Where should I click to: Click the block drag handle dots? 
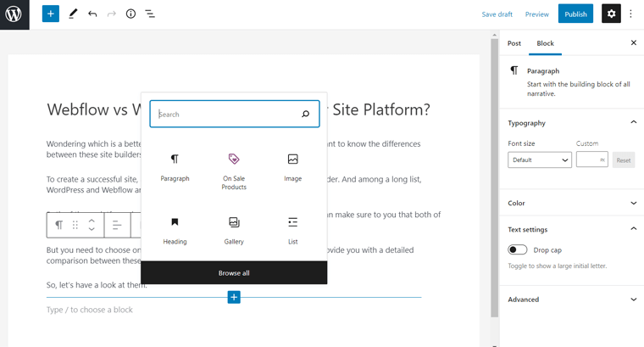[75, 225]
